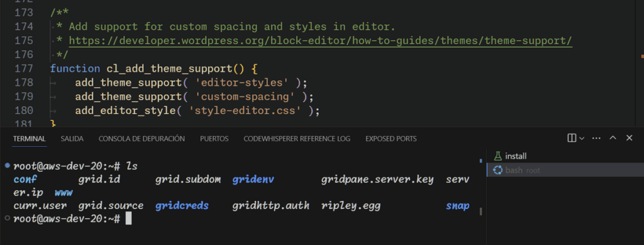
Task: Click the curr.user file name
Action: pos(40,205)
